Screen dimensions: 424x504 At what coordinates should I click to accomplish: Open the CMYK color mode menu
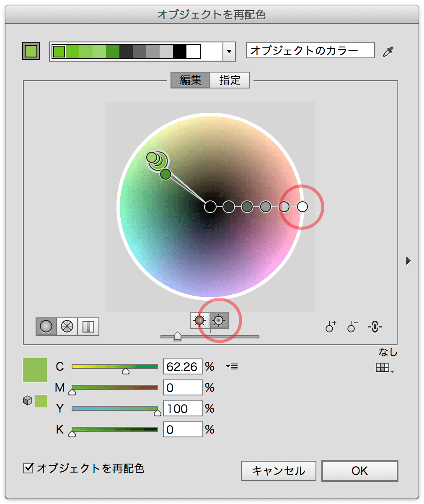tap(232, 367)
